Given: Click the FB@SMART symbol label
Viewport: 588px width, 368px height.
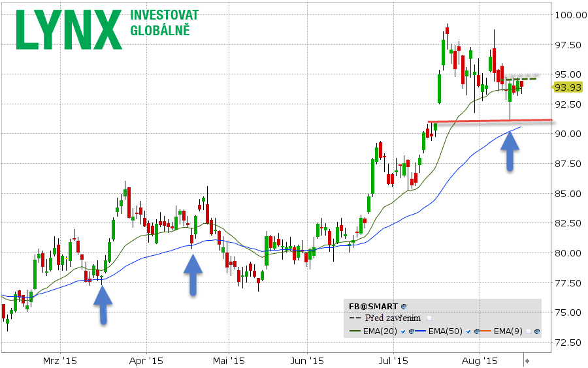Looking at the screenshot, I should click(373, 307).
